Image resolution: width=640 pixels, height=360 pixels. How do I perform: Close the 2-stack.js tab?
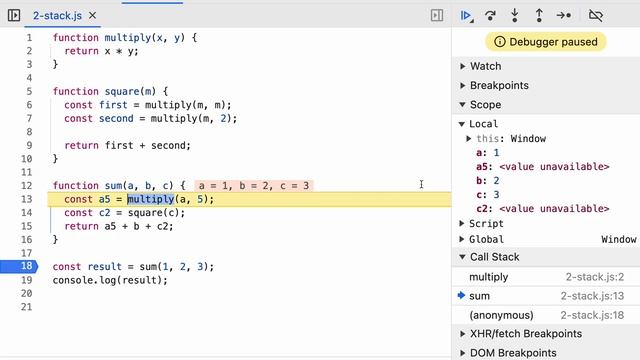93,16
